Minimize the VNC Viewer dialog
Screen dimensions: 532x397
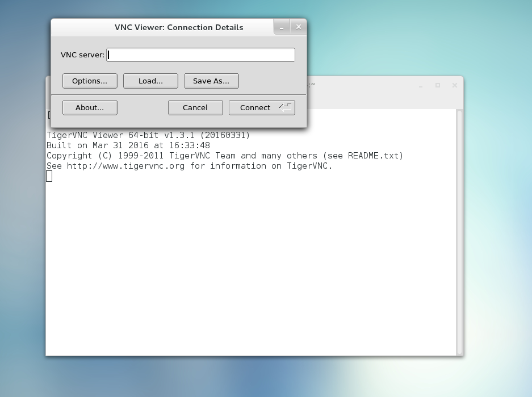282,27
